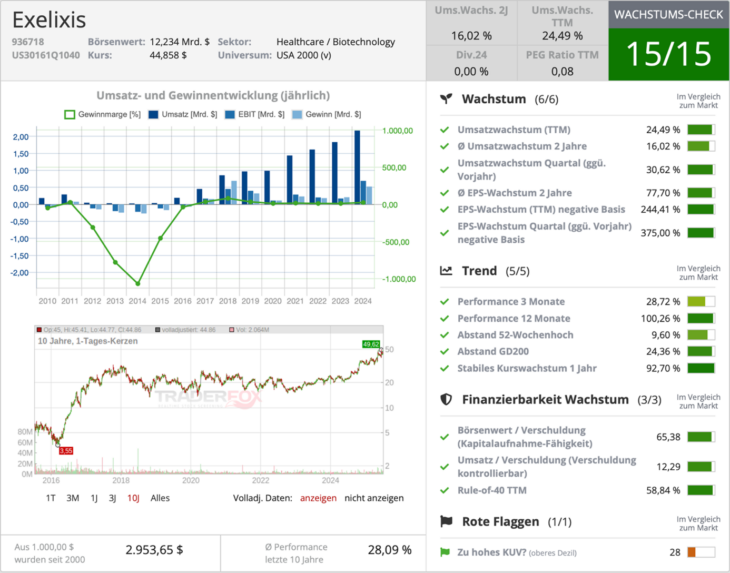Click the checkmark next to Umsatzwachstum (TTM)

[x=445, y=129]
